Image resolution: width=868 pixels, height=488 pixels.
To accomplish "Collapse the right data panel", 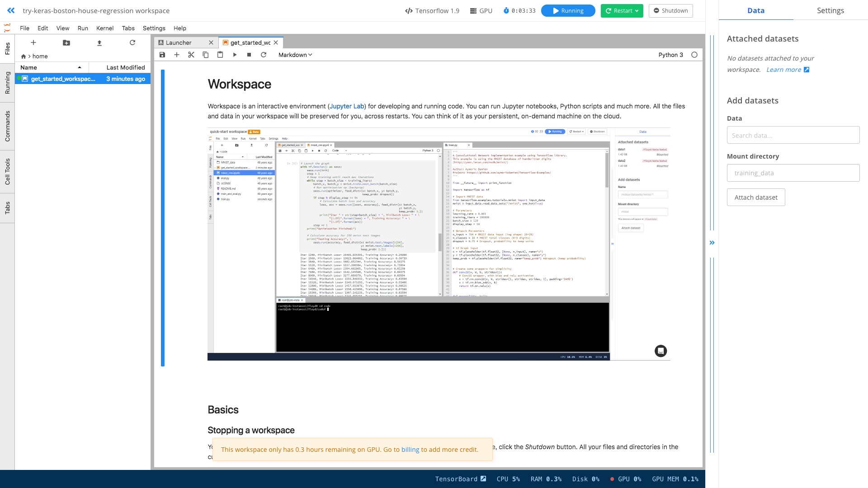I will (712, 243).
